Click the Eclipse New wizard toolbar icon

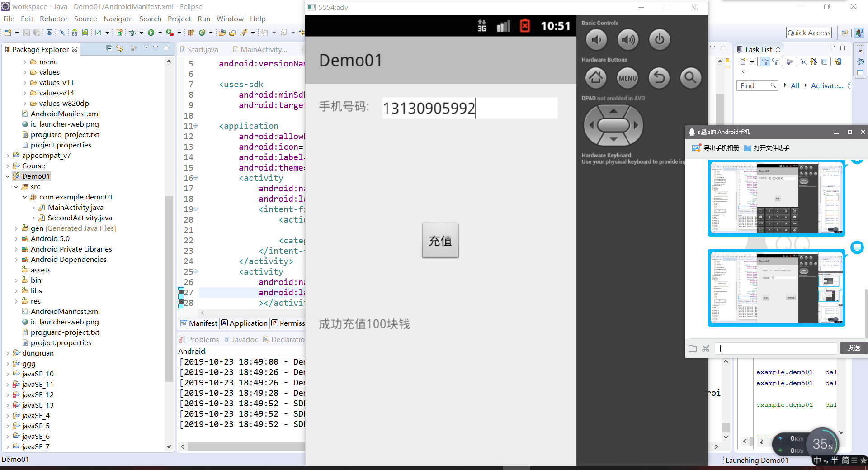point(8,33)
